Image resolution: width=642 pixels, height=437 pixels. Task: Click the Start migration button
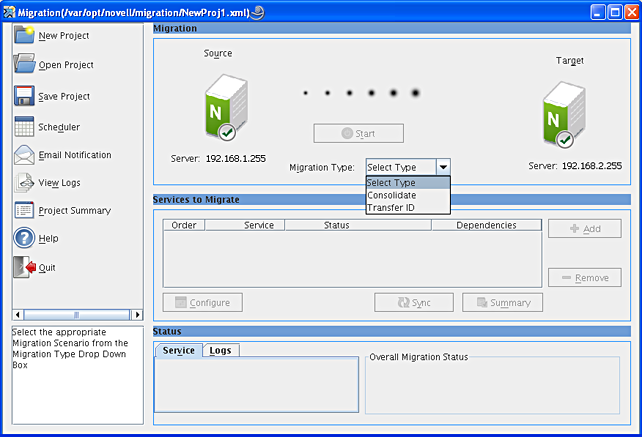359,134
